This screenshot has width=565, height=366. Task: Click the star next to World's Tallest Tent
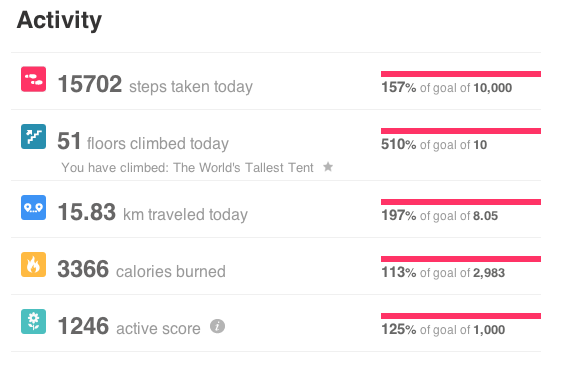click(x=328, y=167)
